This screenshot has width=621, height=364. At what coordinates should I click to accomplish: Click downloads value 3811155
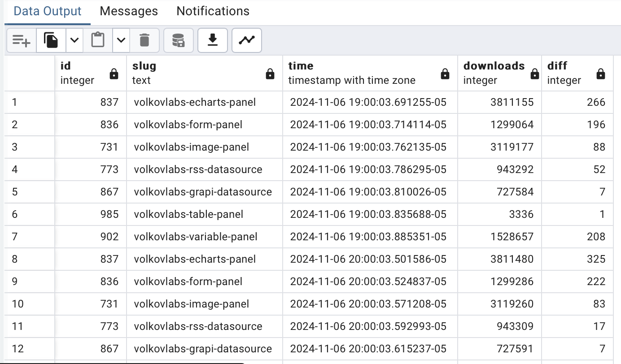coord(499,102)
